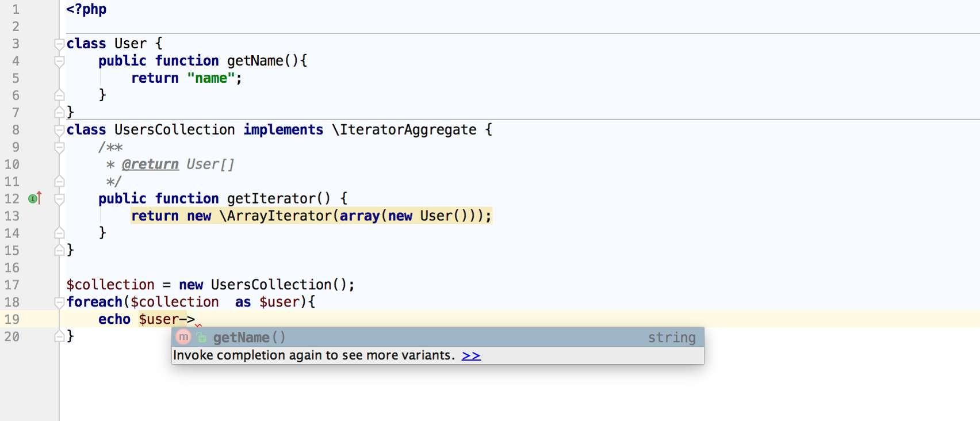Click the fold end marker on line 14
The width and height of the screenshot is (980, 421).
59,233
